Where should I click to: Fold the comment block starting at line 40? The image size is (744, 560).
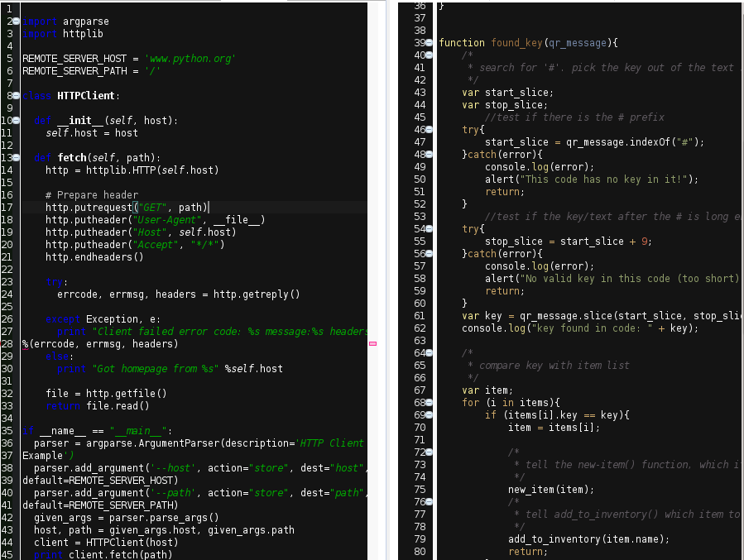point(430,55)
